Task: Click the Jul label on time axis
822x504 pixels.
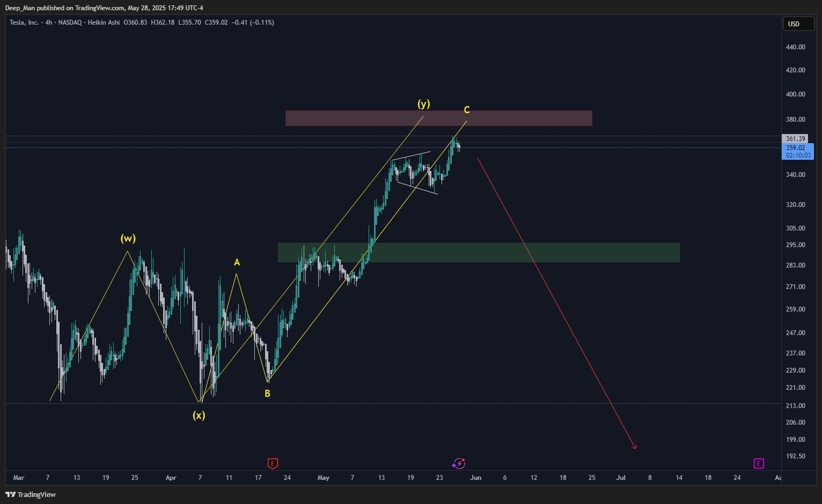Action: pos(621,478)
